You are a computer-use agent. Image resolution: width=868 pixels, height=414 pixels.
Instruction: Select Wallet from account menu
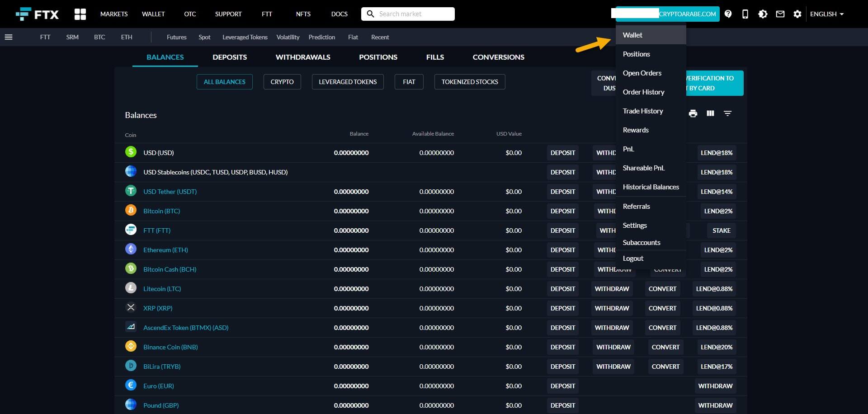coord(651,35)
